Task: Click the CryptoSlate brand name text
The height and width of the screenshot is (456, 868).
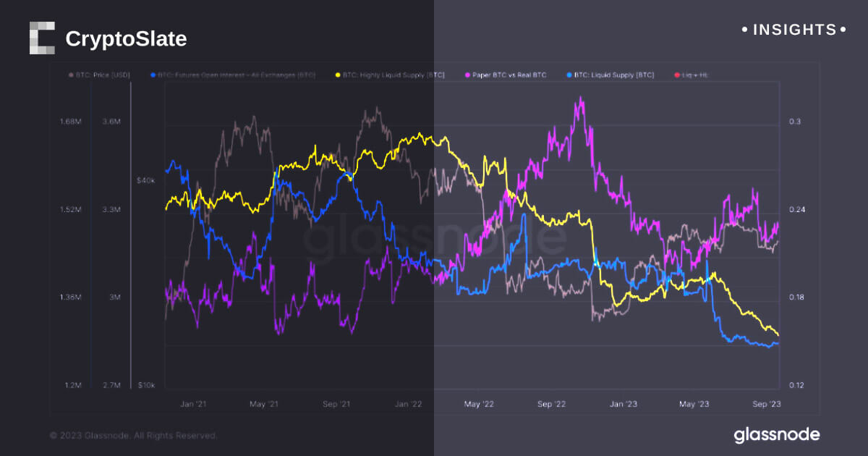Action: (126, 39)
